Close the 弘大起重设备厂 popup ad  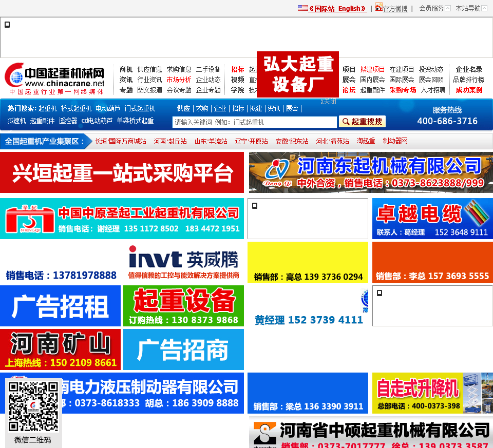pyautogui.click(x=329, y=102)
